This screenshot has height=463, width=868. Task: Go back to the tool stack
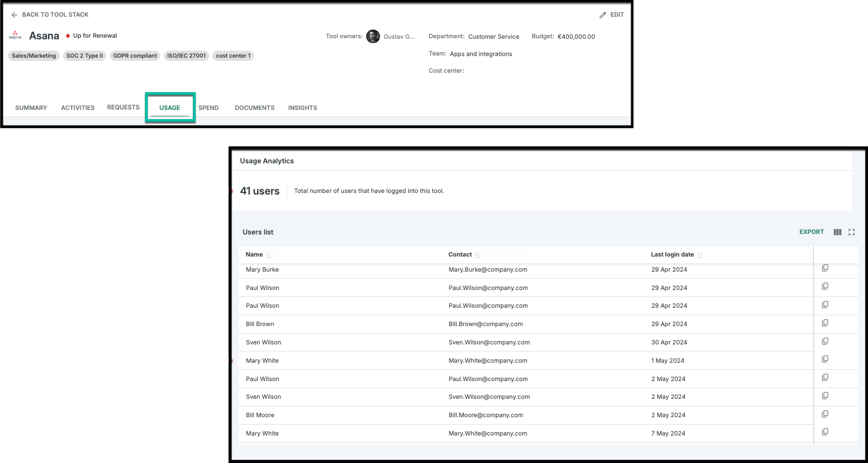pos(50,15)
